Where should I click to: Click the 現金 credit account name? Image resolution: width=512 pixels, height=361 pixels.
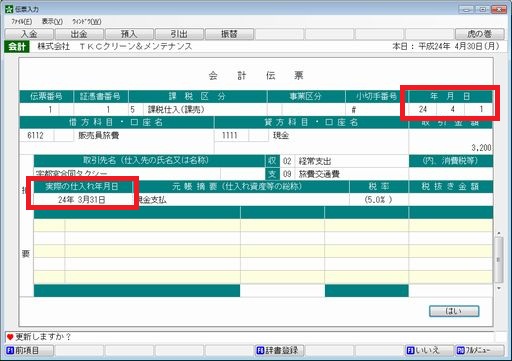click(281, 135)
